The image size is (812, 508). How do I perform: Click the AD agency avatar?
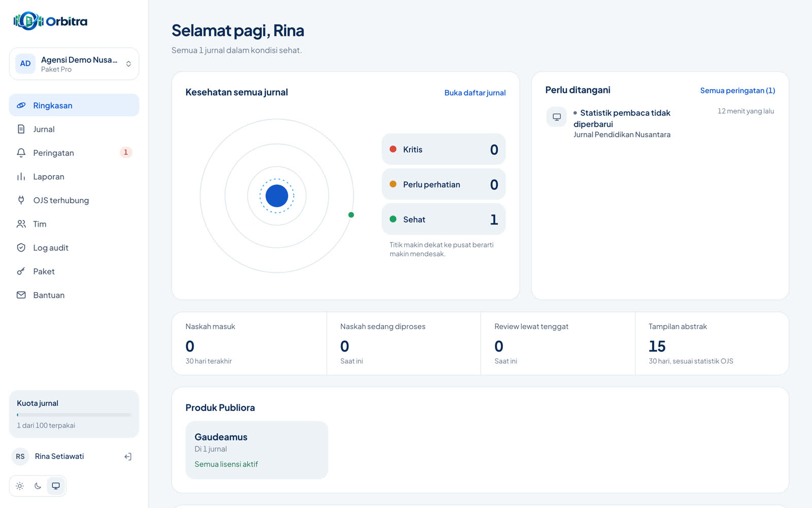(x=25, y=63)
